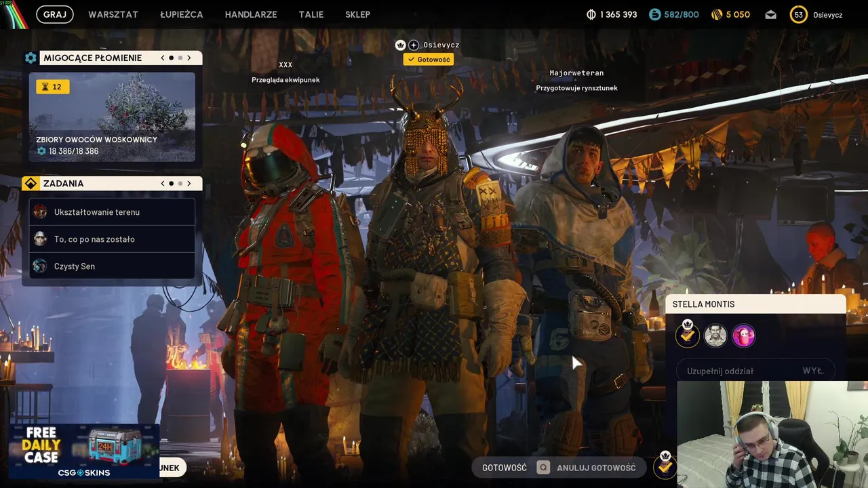
Task: Click the blue stash icon beside 582/800
Action: (654, 14)
